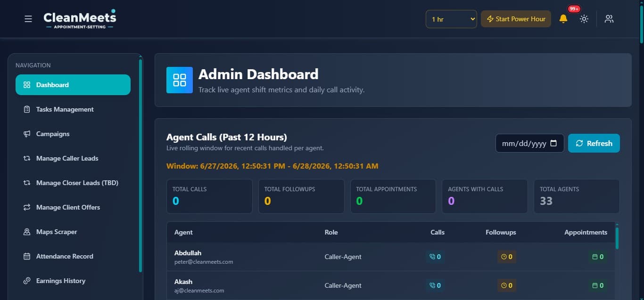Open the calendar picker icon in date field

point(554,143)
